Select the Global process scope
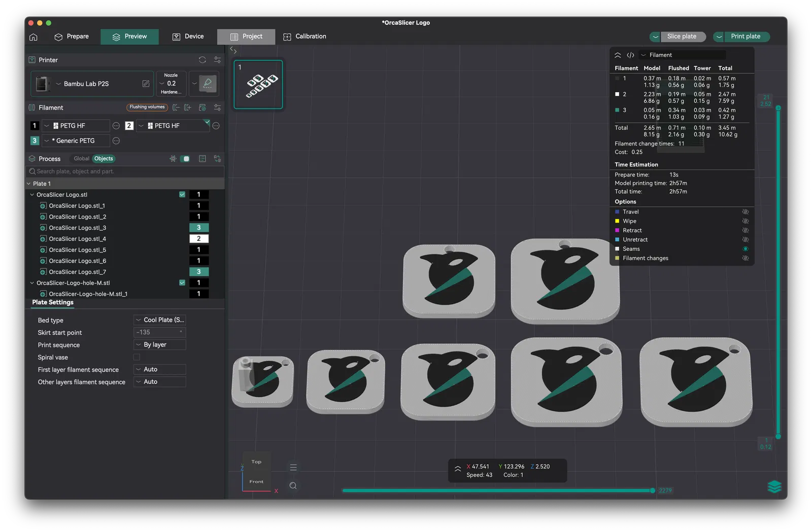Viewport: 812px width, 532px height. click(81, 159)
